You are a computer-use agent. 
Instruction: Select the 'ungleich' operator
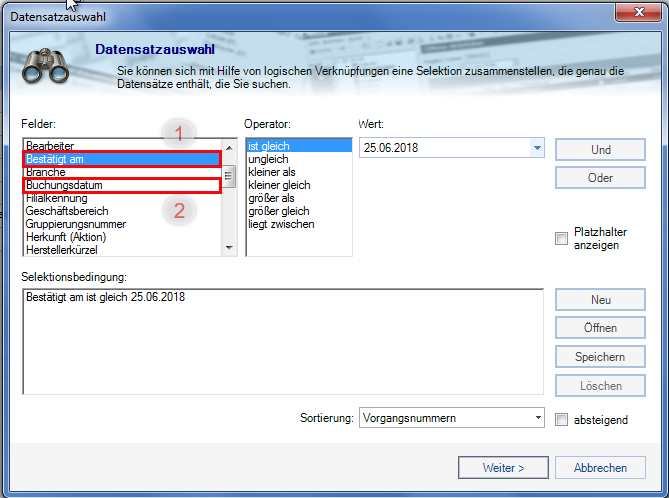pos(268,159)
